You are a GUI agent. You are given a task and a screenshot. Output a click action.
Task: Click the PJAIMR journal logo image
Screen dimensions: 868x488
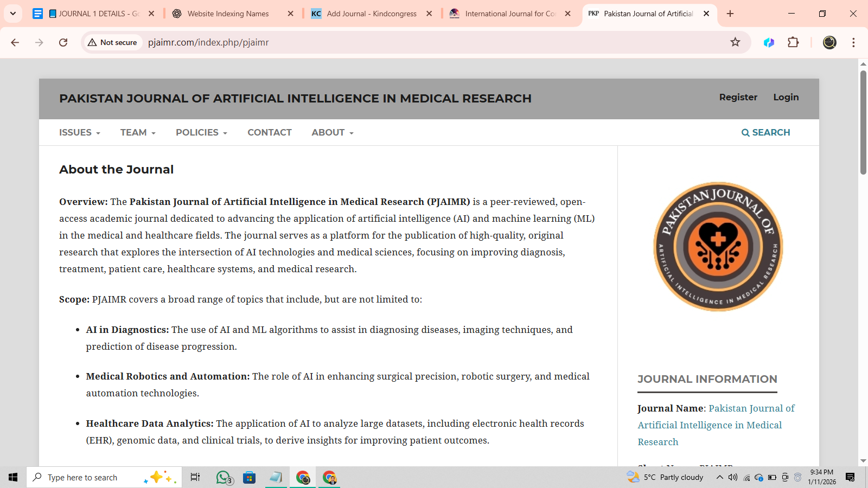point(718,247)
